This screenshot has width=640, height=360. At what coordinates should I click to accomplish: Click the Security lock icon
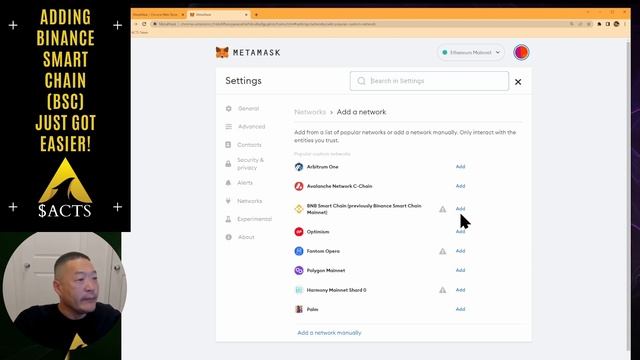click(228, 164)
